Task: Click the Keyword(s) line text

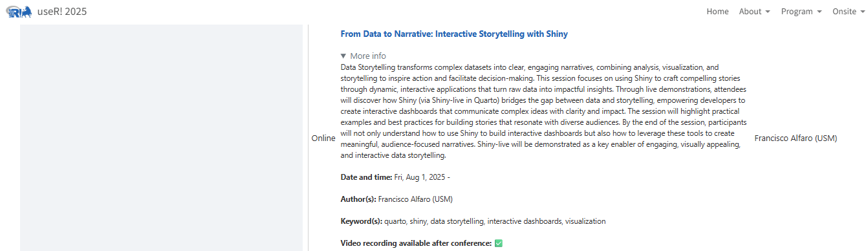Action: pyautogui.click(x=473, y=221)
